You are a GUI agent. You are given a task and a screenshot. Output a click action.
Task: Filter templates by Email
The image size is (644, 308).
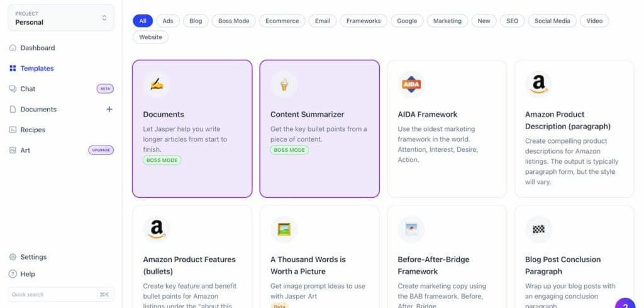tap(323, 21)
